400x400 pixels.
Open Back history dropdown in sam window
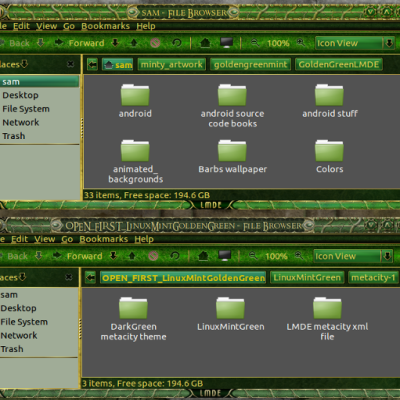40,43
